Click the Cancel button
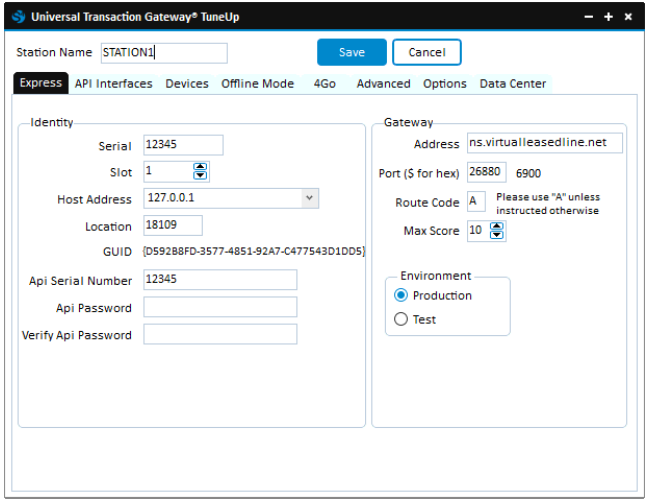The height and width of the screenshot is (501, 650). click(426, 52)
